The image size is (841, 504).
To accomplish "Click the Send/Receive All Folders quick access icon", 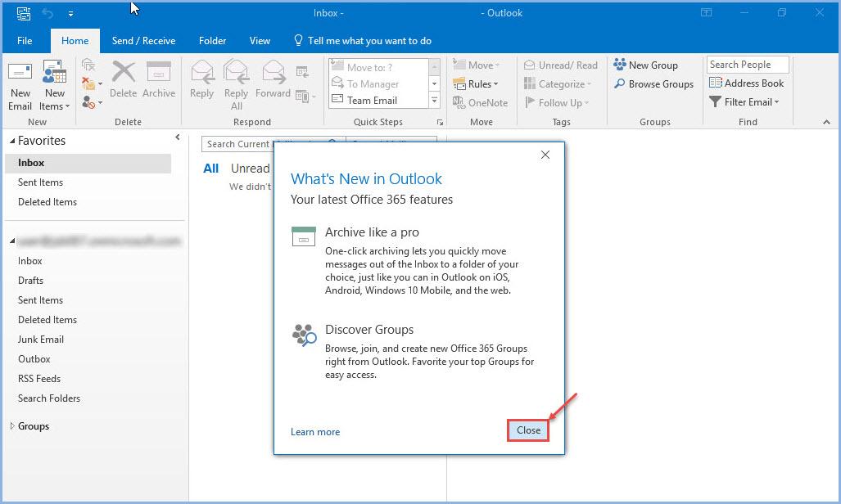I will 24,13.
